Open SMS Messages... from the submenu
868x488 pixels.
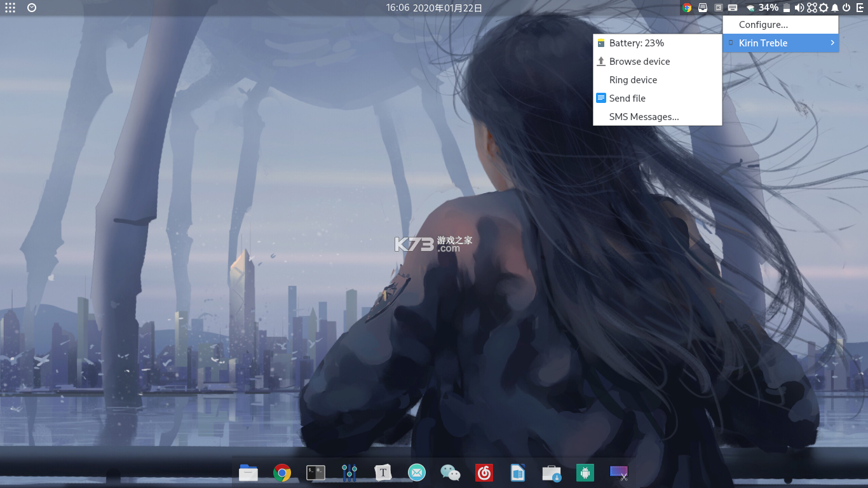pyautogui.click(x=657, y=117)
